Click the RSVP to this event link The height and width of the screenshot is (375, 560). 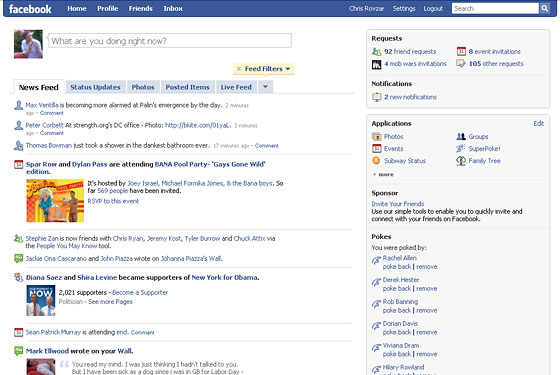pyautogui.click(x=113, y=201)
